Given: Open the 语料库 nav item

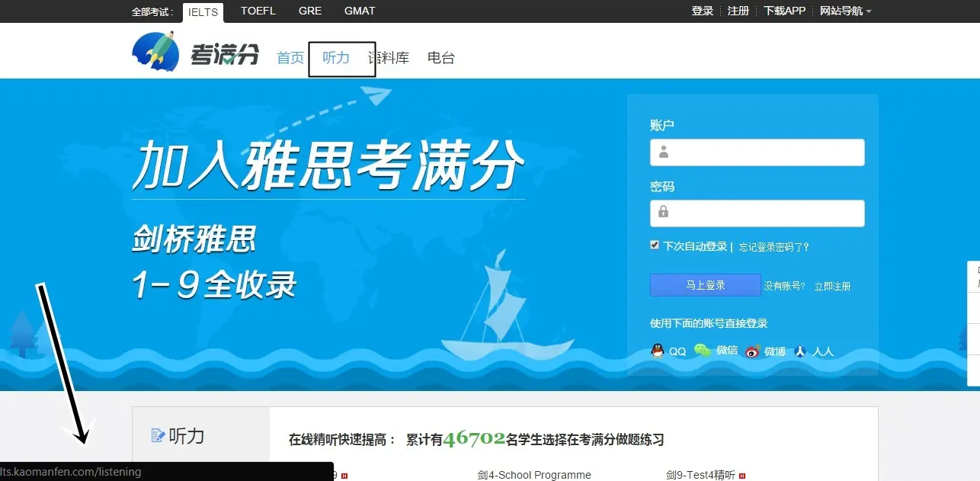Looking at the screenshot, I should (x=389, y=58).
